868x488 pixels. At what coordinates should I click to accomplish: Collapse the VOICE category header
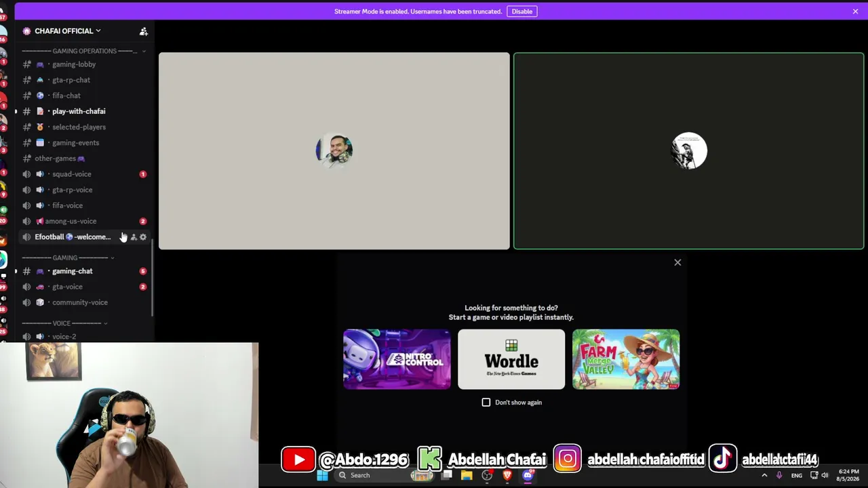pos(64,323)
